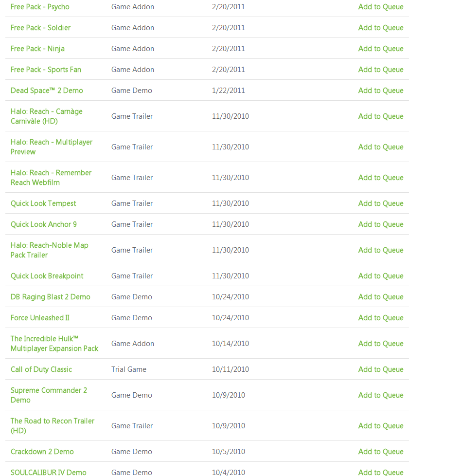Open the Free Pack - Soldier link
Viewport: 461px width, 476px height.
coord(41,28)
